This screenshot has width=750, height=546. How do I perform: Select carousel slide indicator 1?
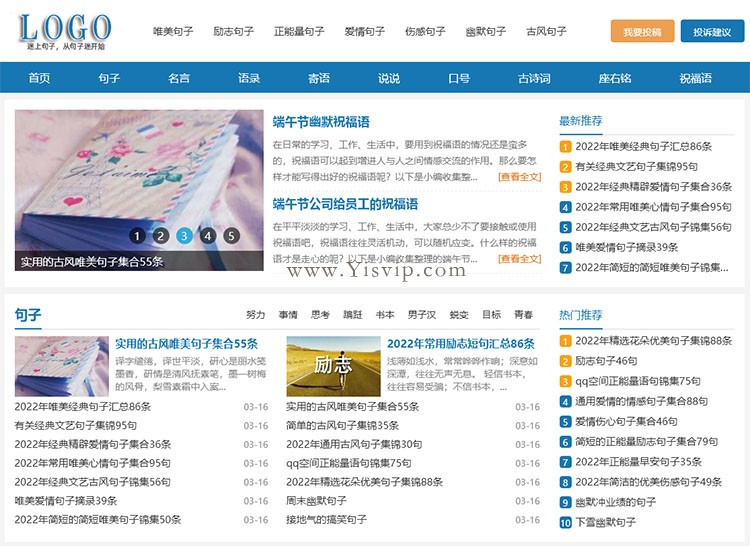(137, 235)
